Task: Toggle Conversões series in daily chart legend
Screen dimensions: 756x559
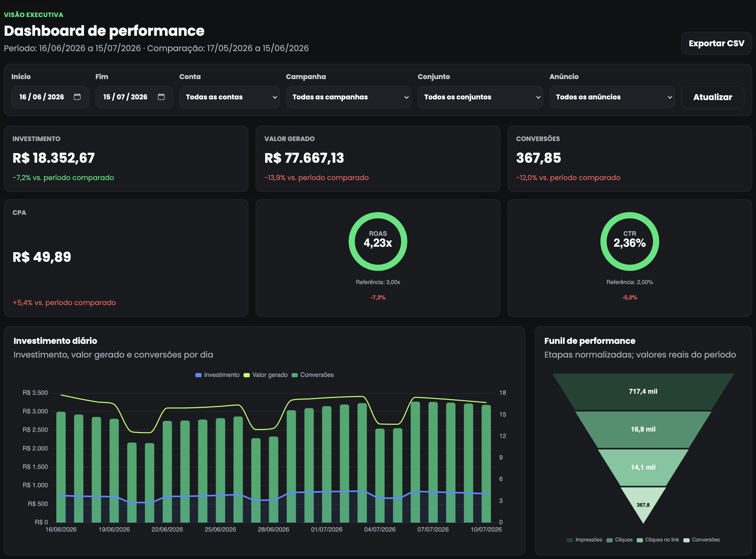Action: 313,375
